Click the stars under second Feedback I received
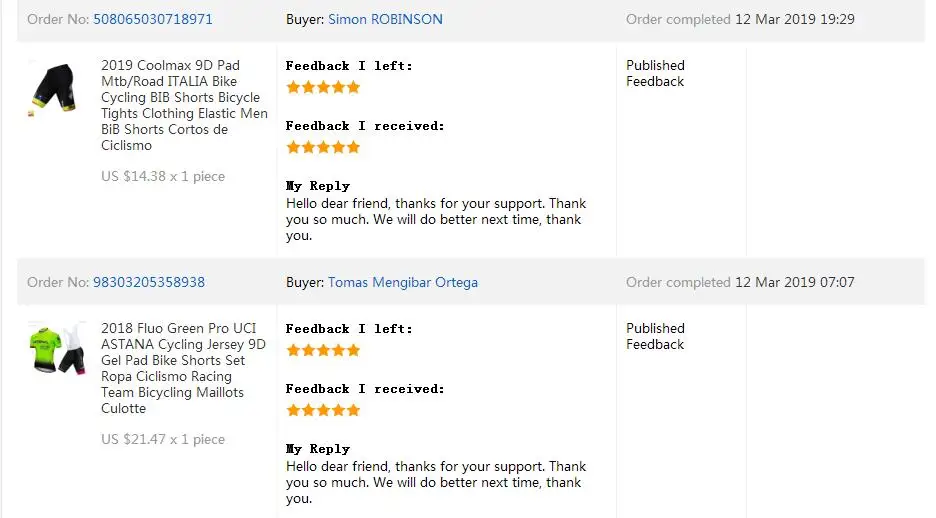936x518 pixels. [323, 410]
